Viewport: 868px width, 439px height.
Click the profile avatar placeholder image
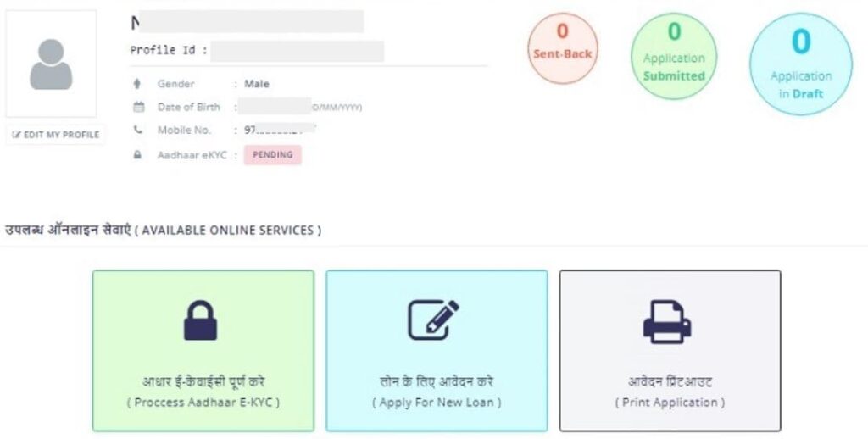click(51, 64)
